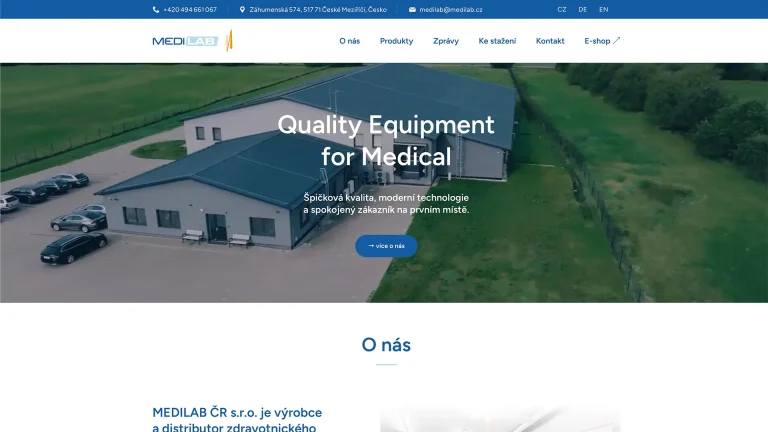The image size is (768, 432).
Task: Click the MEDILAB logo
Action: tap(192, 41)
